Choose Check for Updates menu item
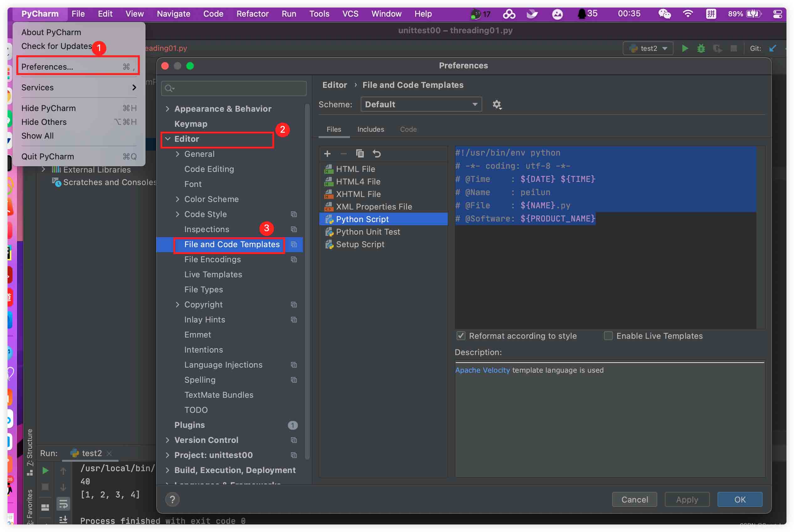The height and width of the screenshot is (532, 794). click(79, 46)
